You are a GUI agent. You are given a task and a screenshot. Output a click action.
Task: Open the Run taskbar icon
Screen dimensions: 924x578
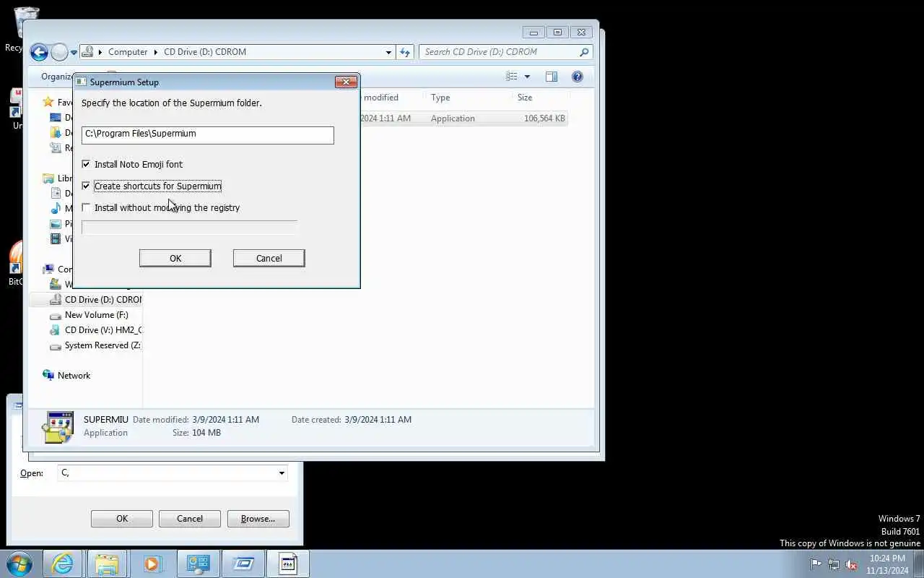pyautogui.click(x=243, y=564)
